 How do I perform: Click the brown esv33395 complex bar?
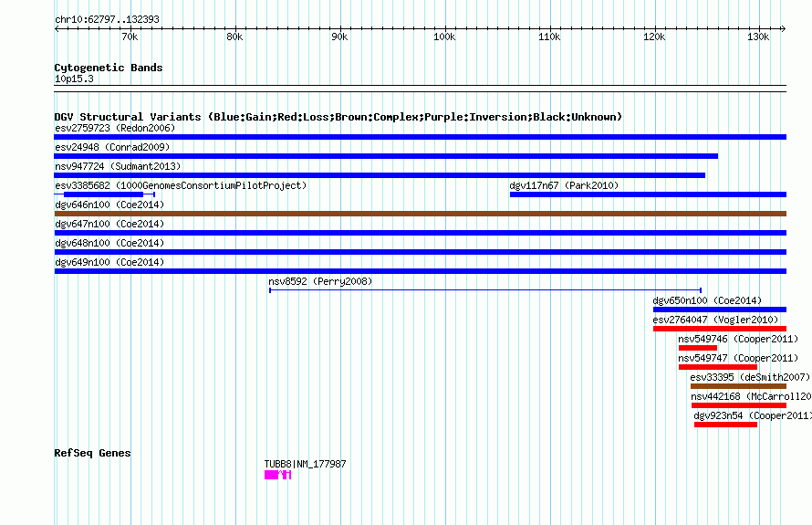pos(738,386)
